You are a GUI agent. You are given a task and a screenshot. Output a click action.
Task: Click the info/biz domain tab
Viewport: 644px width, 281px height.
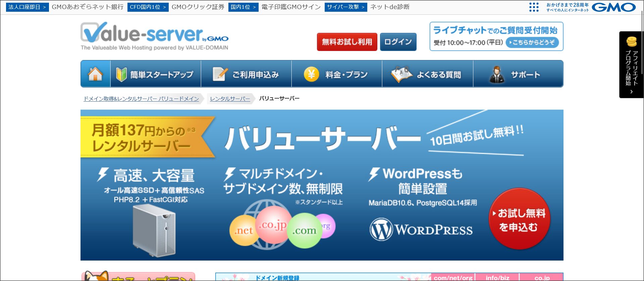(497, 278)
